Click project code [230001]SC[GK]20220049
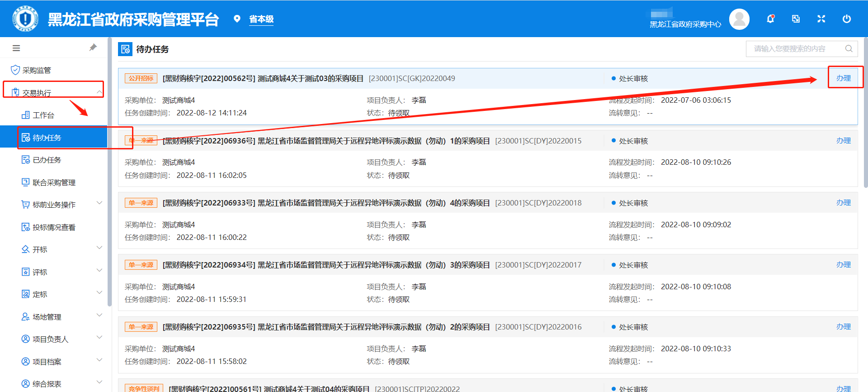This screenshot has width=868, height=392. coord(412,78)
